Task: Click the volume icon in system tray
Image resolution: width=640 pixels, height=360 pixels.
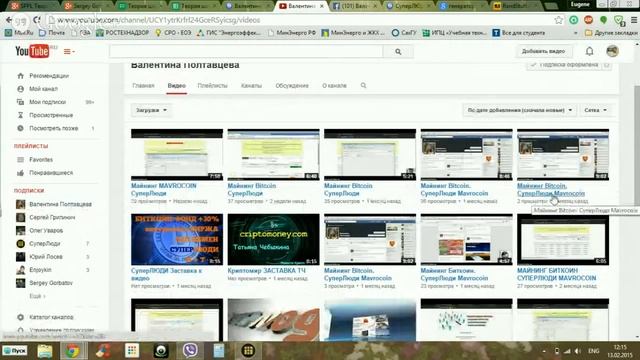Action: (578, 351)
